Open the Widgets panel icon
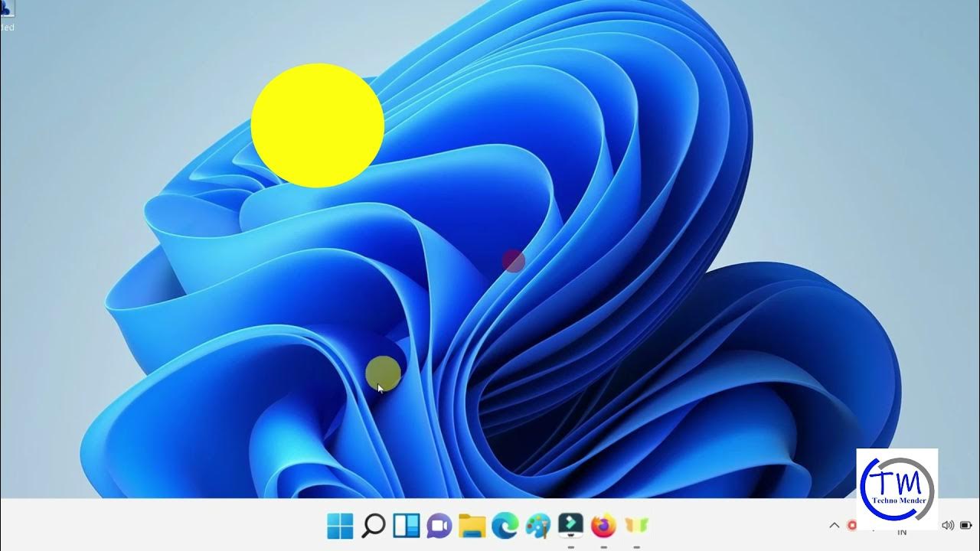 [x=407, y=526]
